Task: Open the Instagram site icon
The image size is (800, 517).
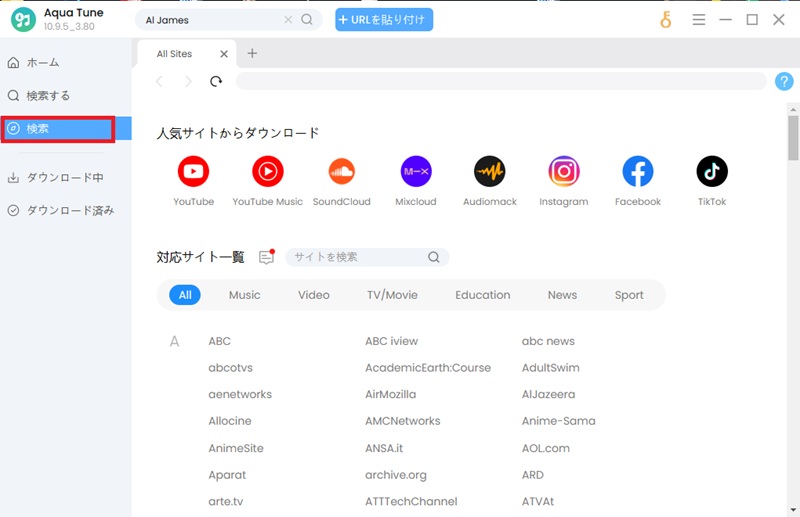Action: coord(564,171)
